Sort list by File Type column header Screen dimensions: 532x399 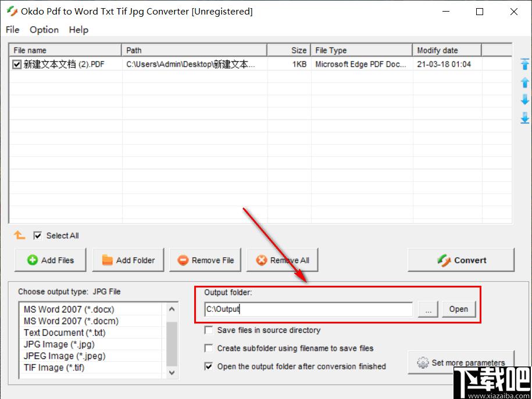(361, 50)
